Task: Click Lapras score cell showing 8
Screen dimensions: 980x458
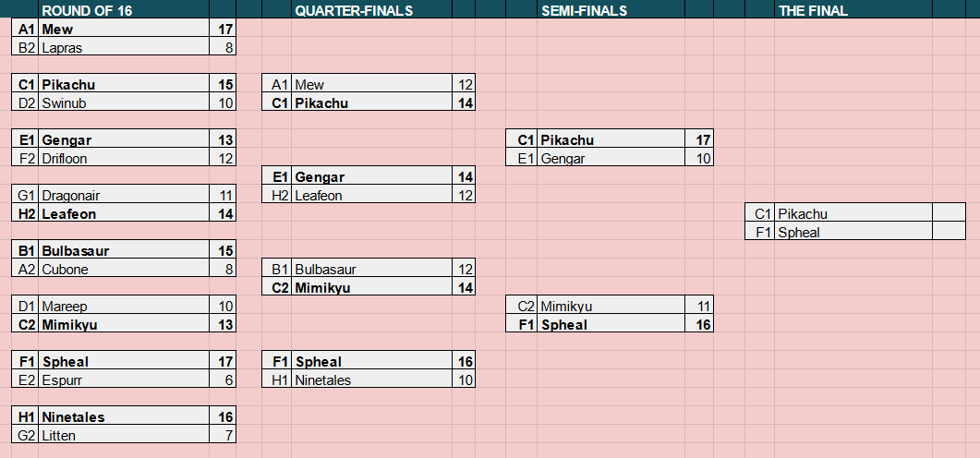Action: click(223, 47)
